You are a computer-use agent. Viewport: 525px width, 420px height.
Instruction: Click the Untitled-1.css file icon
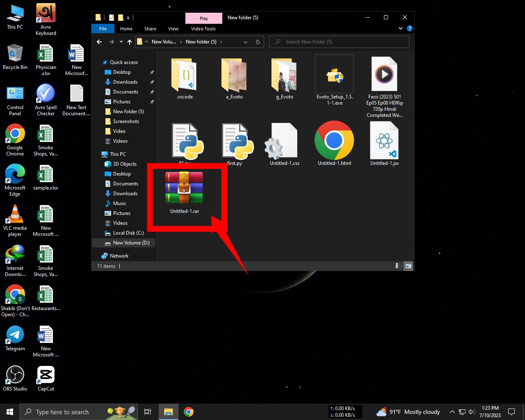pos(284,142)
